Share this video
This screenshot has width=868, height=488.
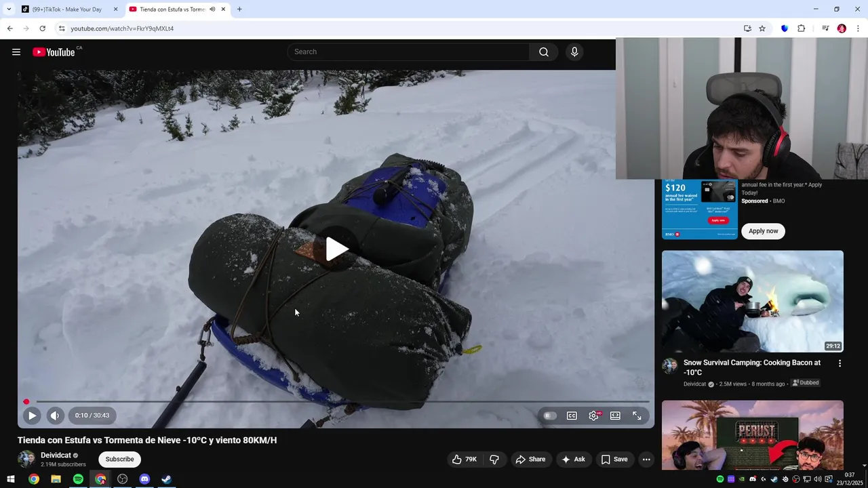tap(530, 459)
